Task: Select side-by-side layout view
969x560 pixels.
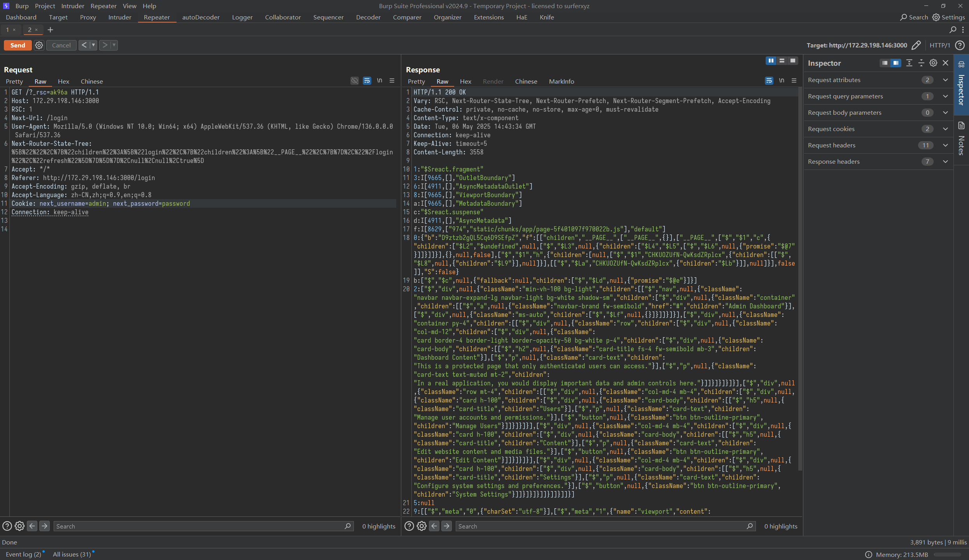Action: pos(771,61)
